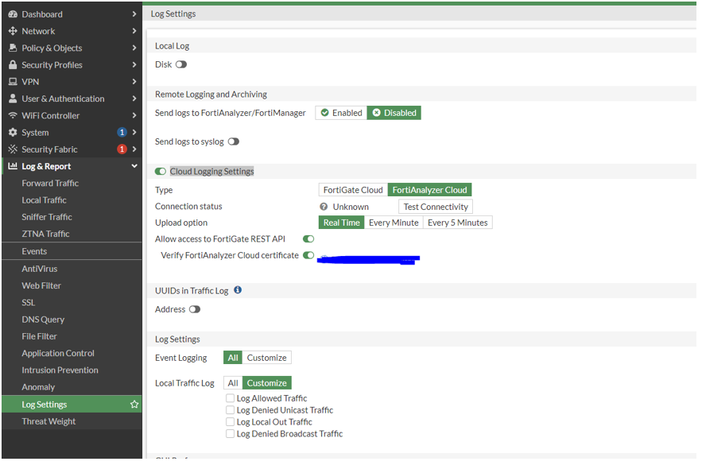Viewport: 702px width, 465px height.
Task: Open Application Control log page
Action: click(58, 353)
